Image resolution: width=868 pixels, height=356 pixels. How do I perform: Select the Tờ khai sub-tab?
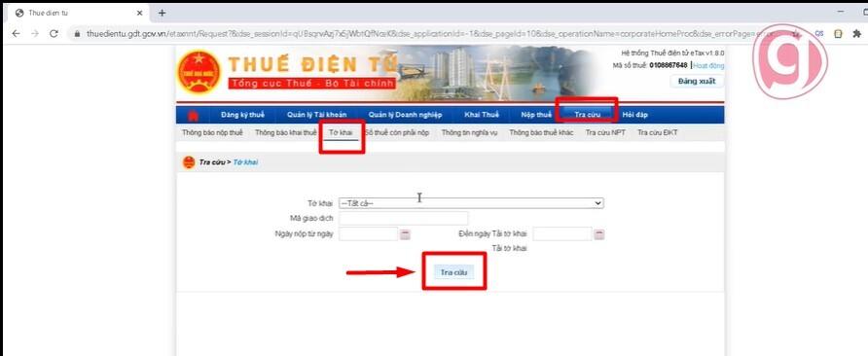(x=341, y=133)
